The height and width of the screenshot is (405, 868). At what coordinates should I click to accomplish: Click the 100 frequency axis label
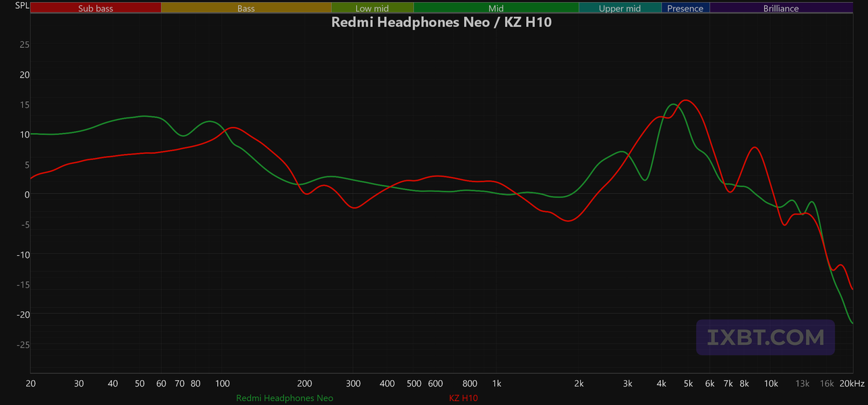222,383
